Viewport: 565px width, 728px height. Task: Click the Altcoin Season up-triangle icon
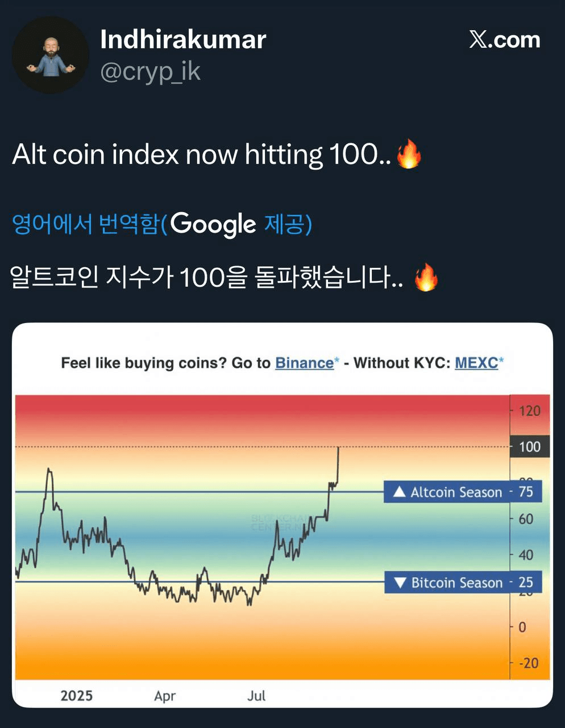(399, 491)
